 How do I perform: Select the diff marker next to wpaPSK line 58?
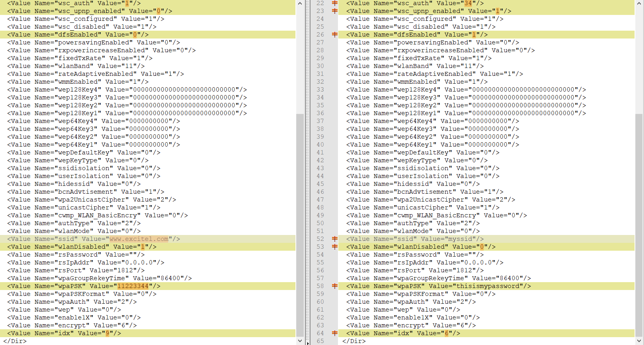pos(334,286)
